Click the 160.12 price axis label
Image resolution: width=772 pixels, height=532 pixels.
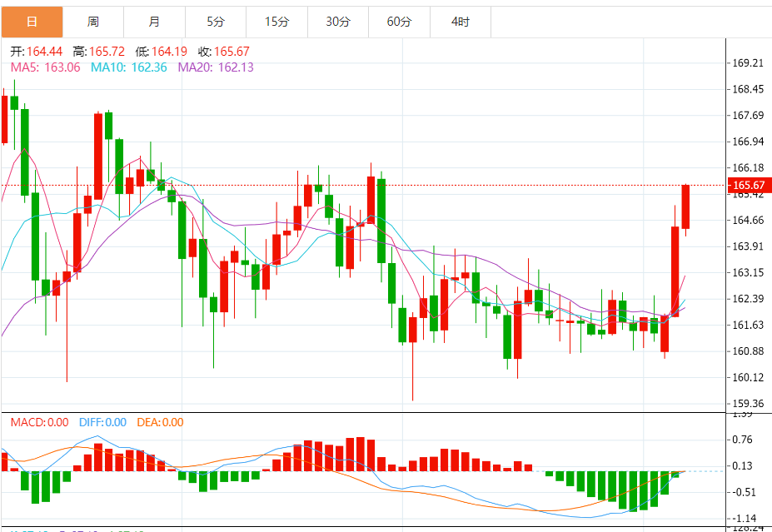pyautogui.click(x=749, y=377)
